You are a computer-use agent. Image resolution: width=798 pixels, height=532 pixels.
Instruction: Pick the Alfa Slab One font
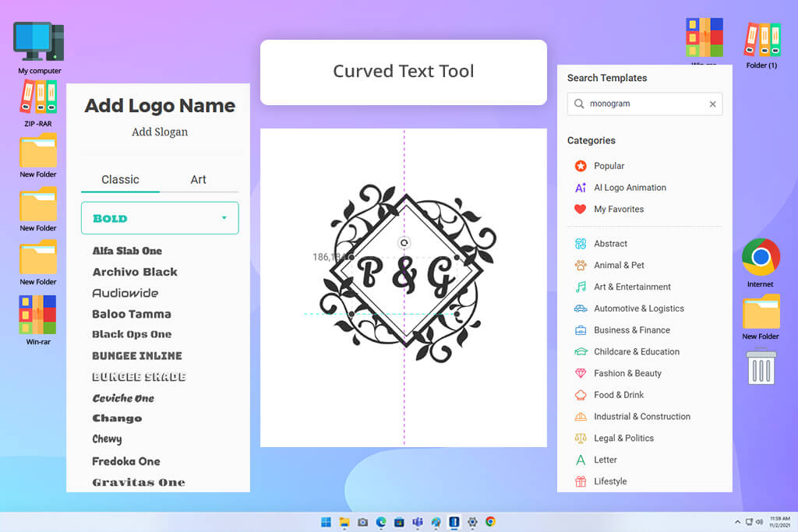[x=127, y=251]
